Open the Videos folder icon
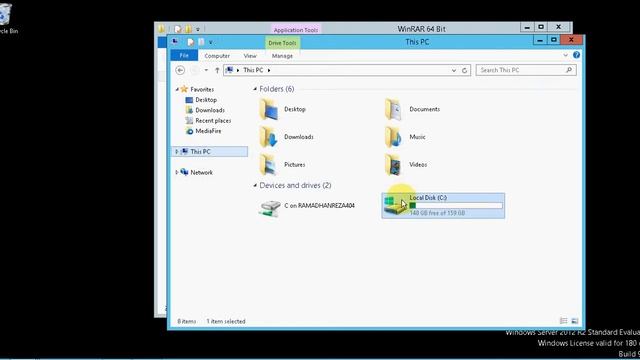 click(x=394, y=164)
